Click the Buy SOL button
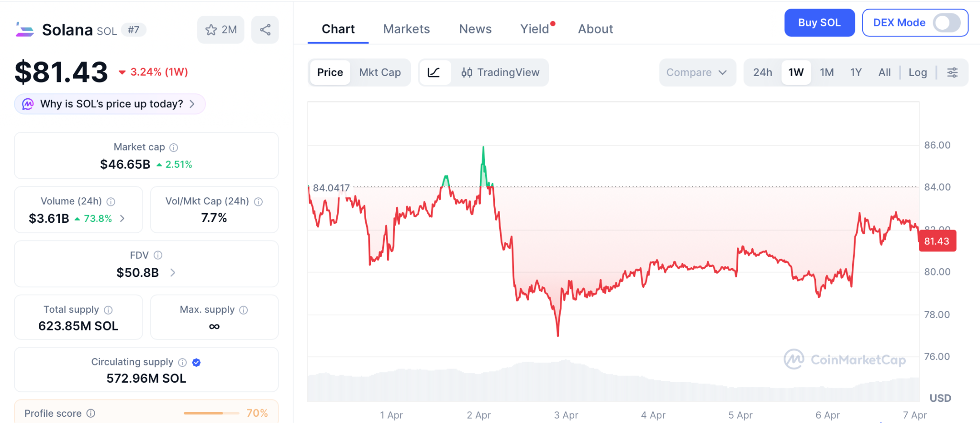The width and height of the screenshot is (980, 423). pos(819,23)
